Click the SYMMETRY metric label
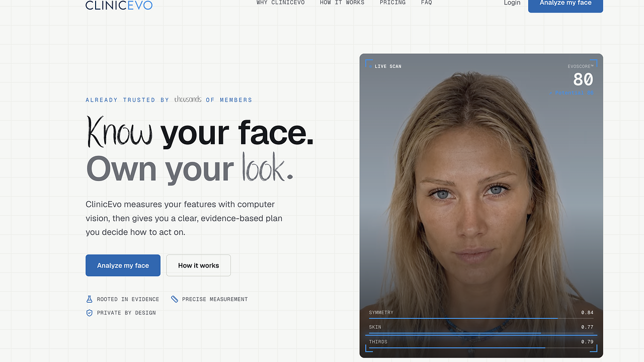 pyautogui.click(x=381, y=313)
